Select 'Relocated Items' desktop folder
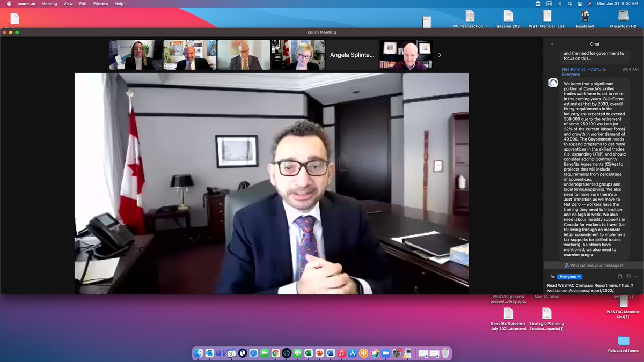 click(x=623, y=344)
